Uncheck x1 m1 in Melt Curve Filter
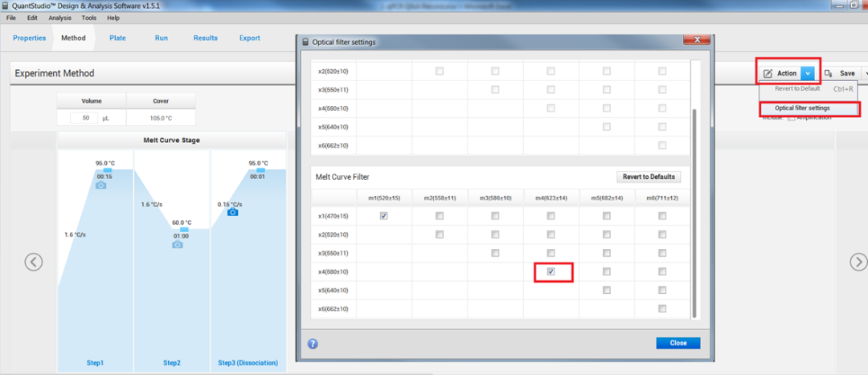Screen dimensions: 868x375 click(x=383, y=216)
